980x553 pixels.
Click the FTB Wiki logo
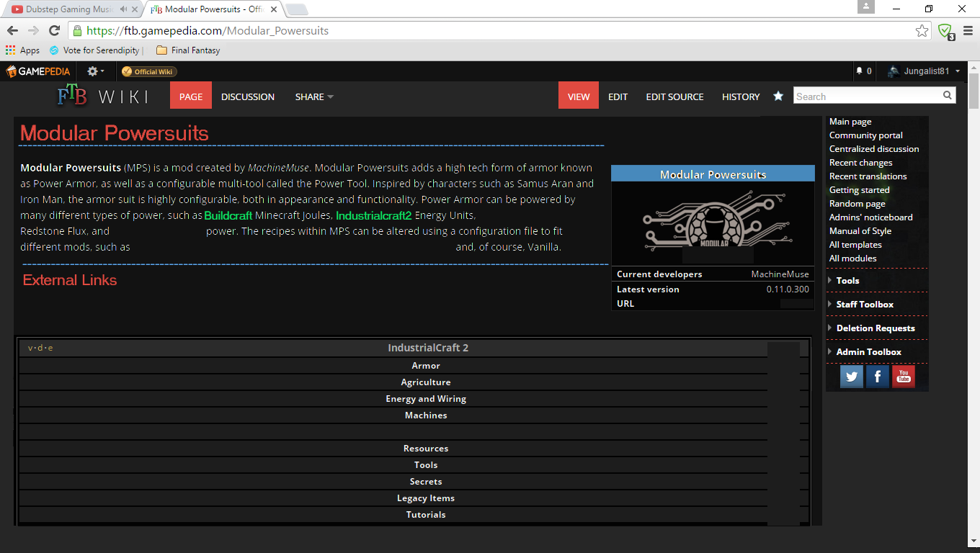pos(102,96)
